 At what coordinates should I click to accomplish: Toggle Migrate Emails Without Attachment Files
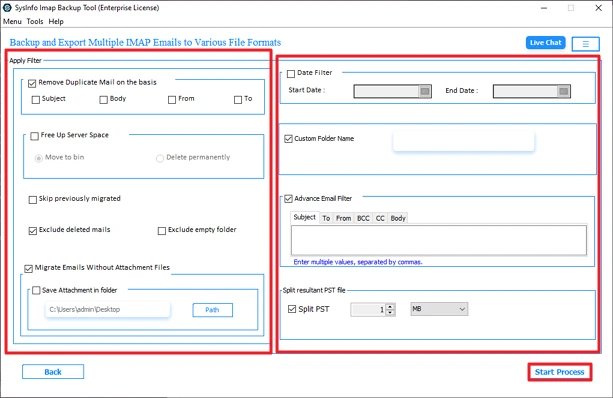pyautogui.click(x=29, y=269)
